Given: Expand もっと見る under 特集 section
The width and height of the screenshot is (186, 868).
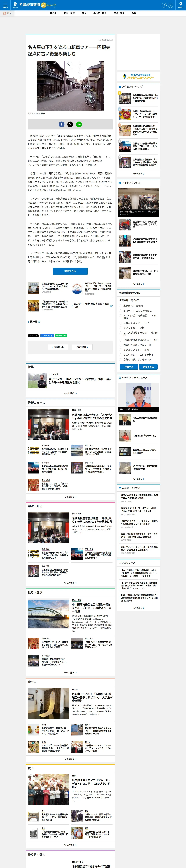Looking at the screenshot, I should pos(70,393).
